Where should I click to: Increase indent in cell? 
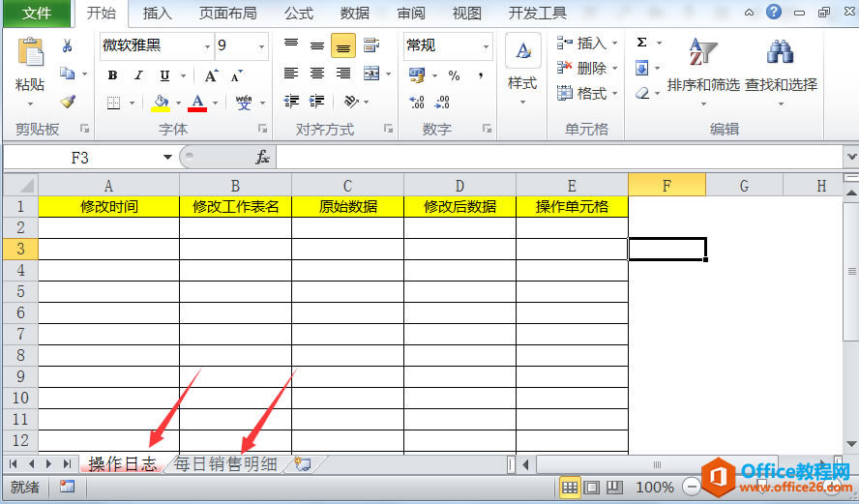click(x=316, y=102)
